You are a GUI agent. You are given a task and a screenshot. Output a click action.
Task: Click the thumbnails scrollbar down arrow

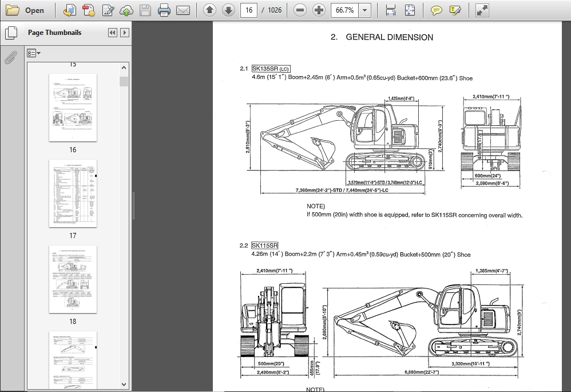point(124,385)
